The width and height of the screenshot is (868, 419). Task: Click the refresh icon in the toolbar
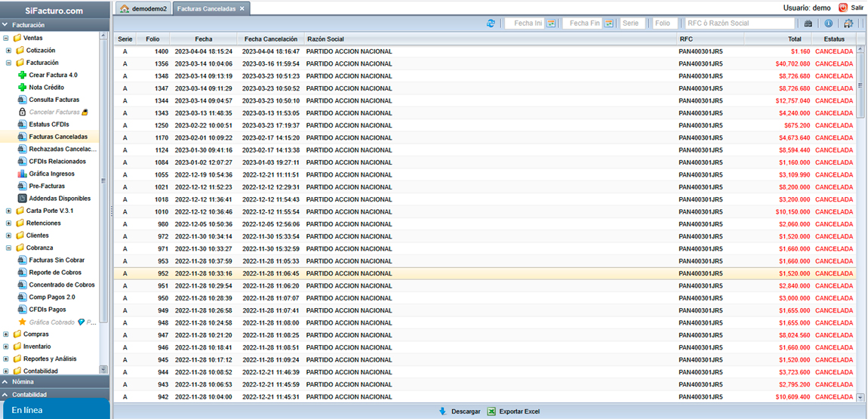tap(491, 23)
